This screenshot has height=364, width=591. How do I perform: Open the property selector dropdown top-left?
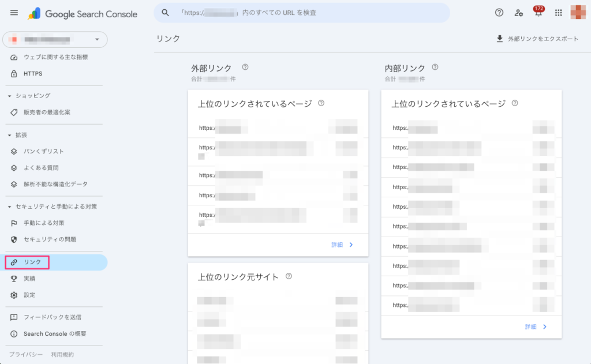pos(55,39)
